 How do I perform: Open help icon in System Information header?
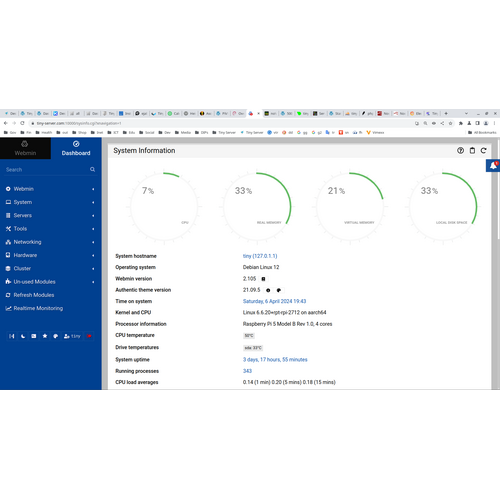(x=460, y=151)
